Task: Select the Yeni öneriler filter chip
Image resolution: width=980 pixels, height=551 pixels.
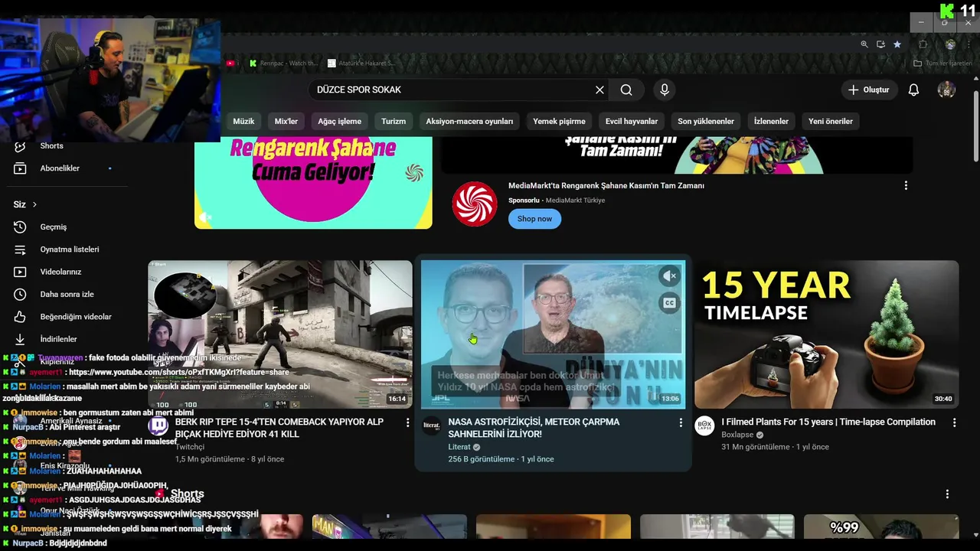Action: [831, 121]
